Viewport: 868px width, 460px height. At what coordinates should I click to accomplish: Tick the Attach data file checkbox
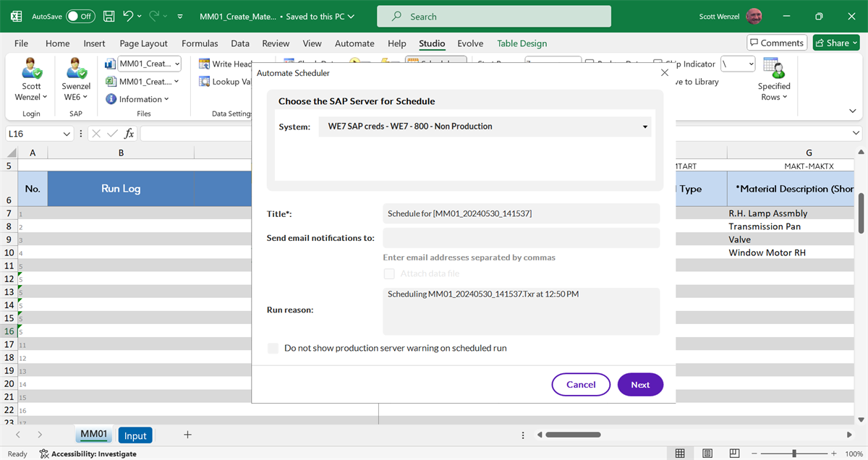click(x=389, y=273)
